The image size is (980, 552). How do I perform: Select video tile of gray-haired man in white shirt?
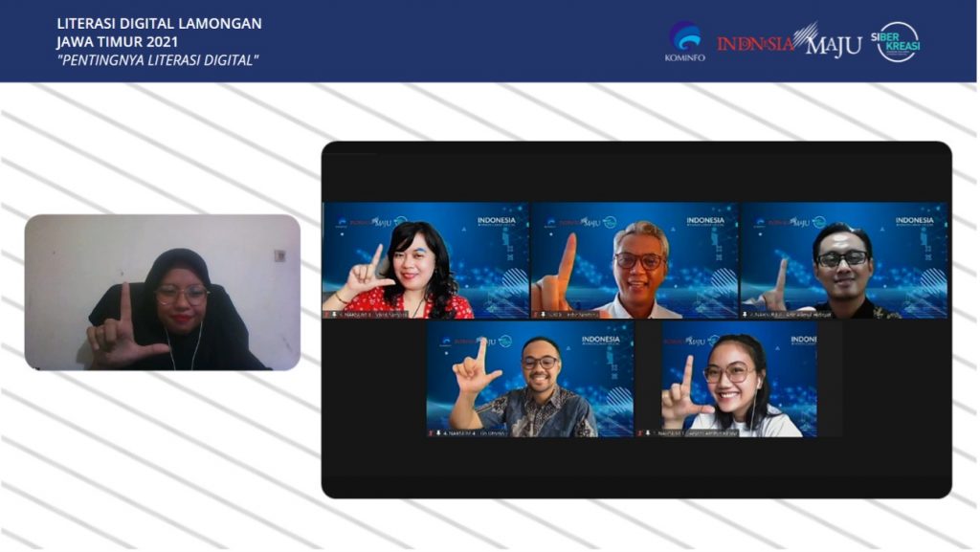(635, 260)
